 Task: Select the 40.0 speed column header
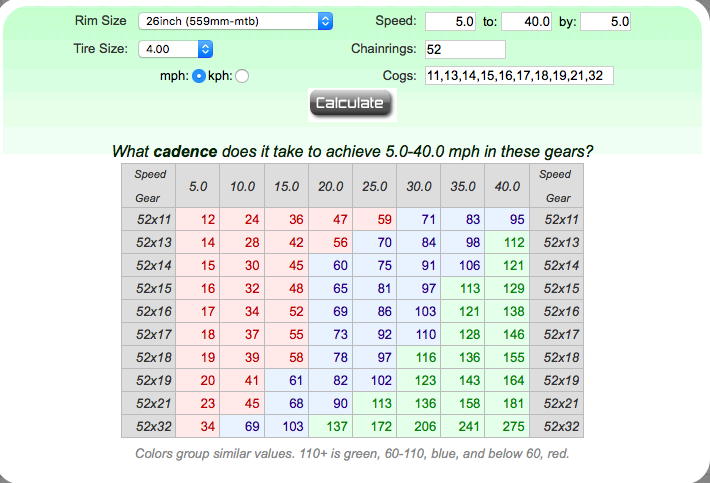pyautogui.click(x=507, y=186)
